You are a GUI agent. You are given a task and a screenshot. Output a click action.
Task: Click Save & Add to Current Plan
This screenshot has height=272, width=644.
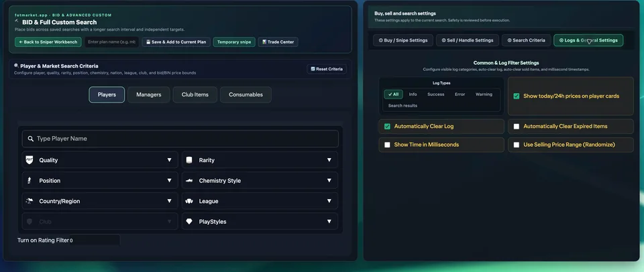(176, 42)
